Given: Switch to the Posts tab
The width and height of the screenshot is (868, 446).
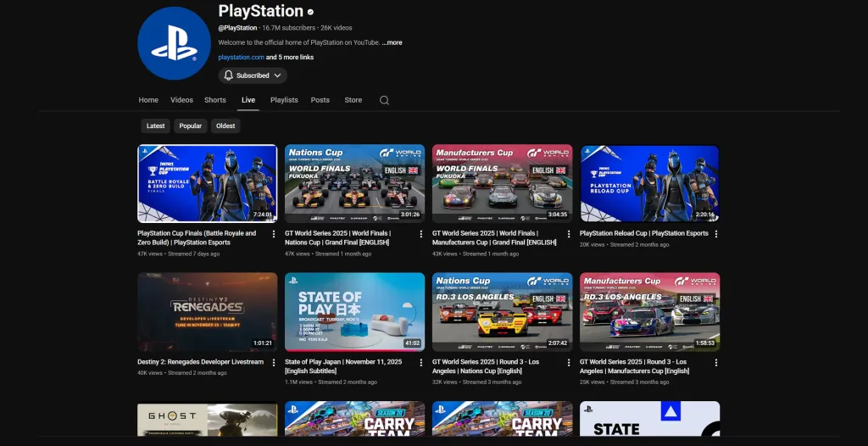Looking at the screenshot, I should (x=320, y=100).
